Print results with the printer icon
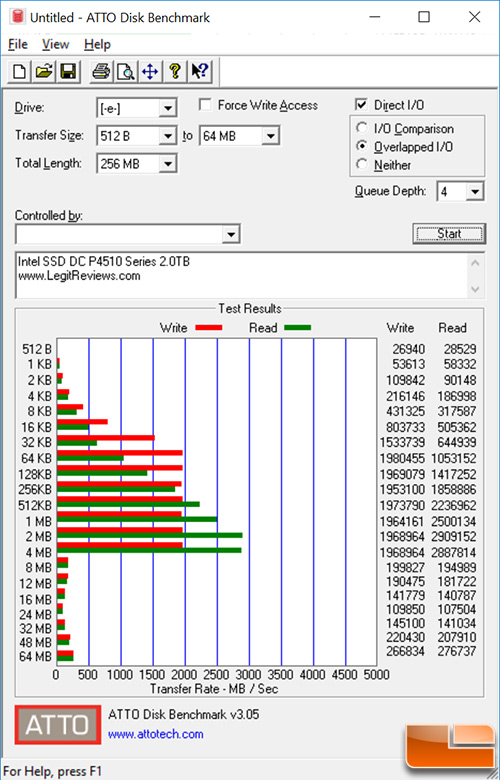This screenshot has height=780, width=500. click(101, 72)
